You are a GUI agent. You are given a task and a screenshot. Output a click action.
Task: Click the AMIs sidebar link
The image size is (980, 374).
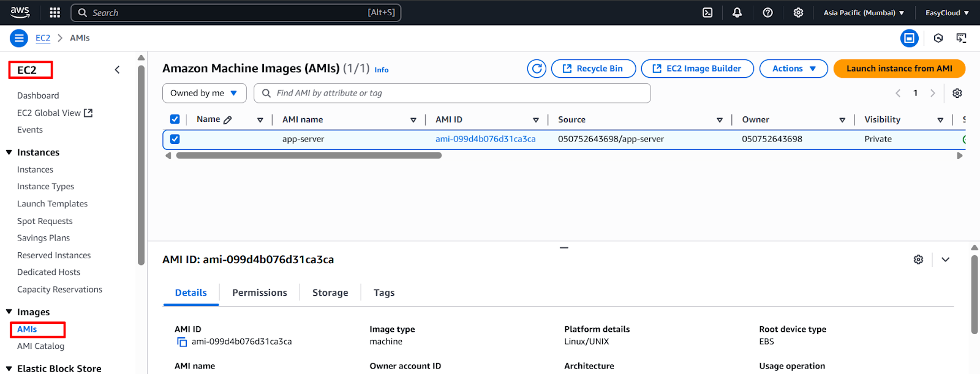pos(27,329)
